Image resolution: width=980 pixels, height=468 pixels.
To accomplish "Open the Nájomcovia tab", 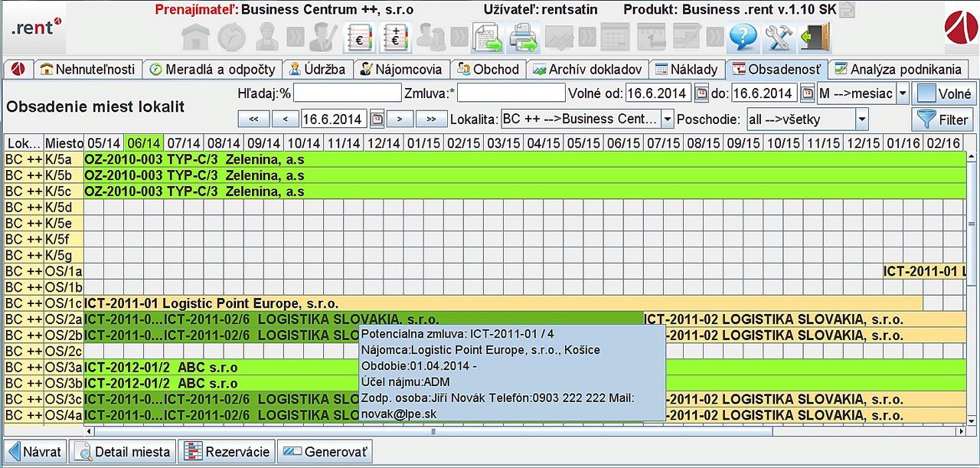I will click(401, 69).
